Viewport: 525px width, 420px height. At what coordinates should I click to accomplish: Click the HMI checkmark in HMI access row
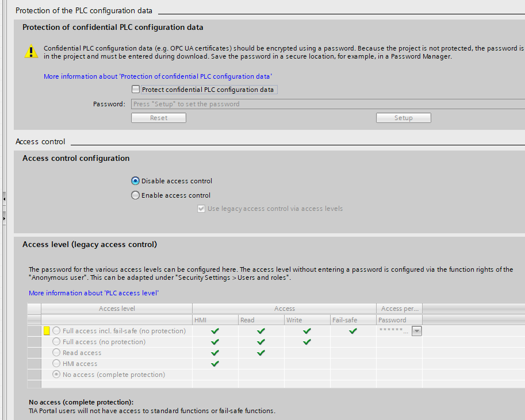[215, 364]
